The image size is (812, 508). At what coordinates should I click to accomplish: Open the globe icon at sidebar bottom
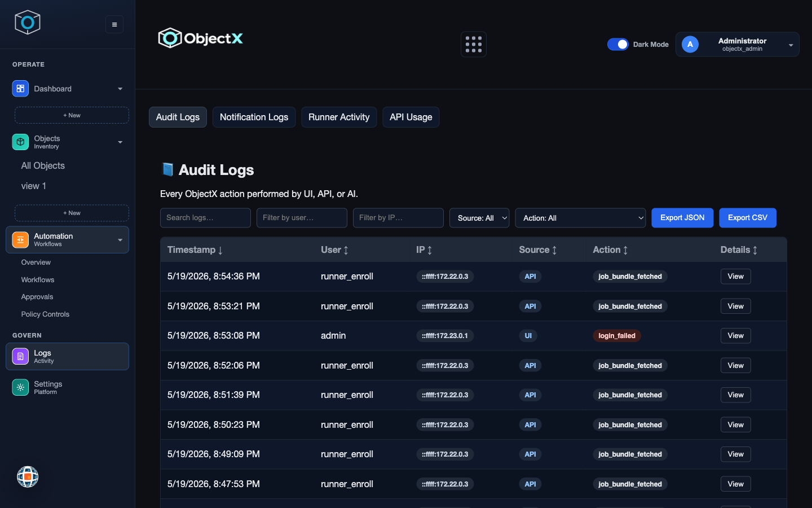[28, 477]
